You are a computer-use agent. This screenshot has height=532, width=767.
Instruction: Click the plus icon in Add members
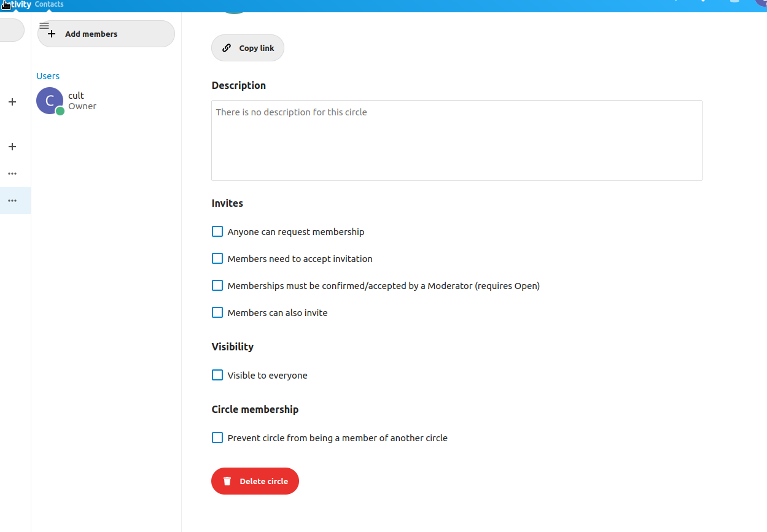pyautogui.click(x=52, y=34)
